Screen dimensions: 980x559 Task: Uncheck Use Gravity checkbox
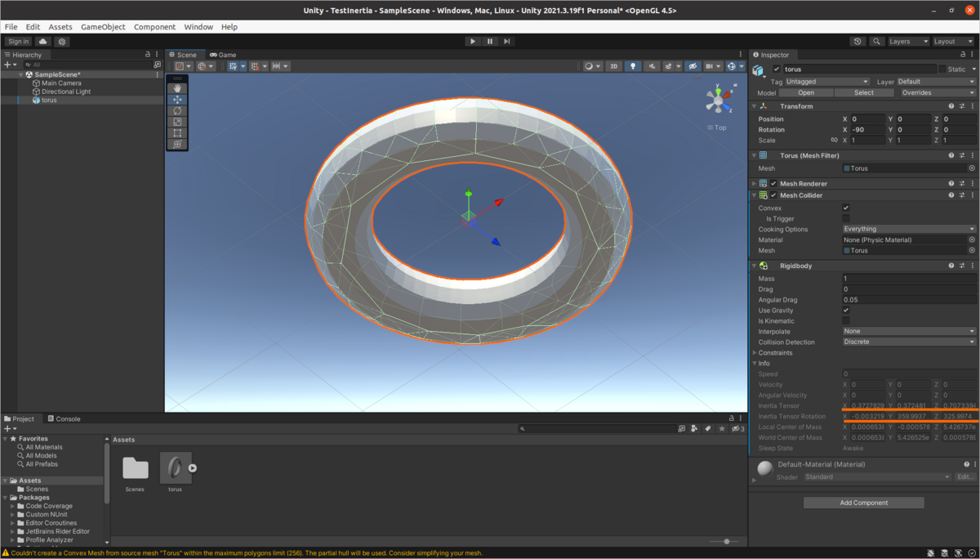846,310
